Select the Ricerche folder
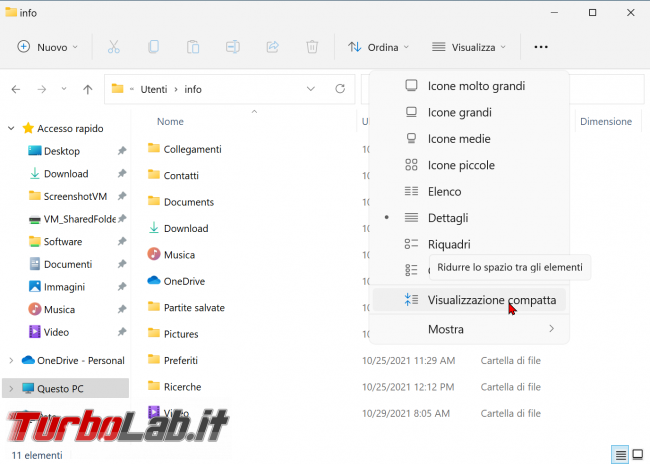650x464 pixels. click(x=182, y=387)
